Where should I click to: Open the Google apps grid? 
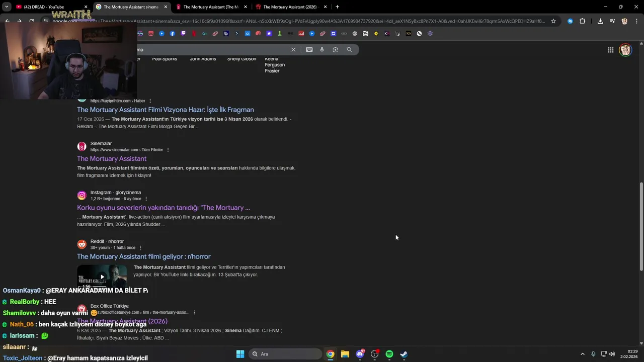coord(610,50)
